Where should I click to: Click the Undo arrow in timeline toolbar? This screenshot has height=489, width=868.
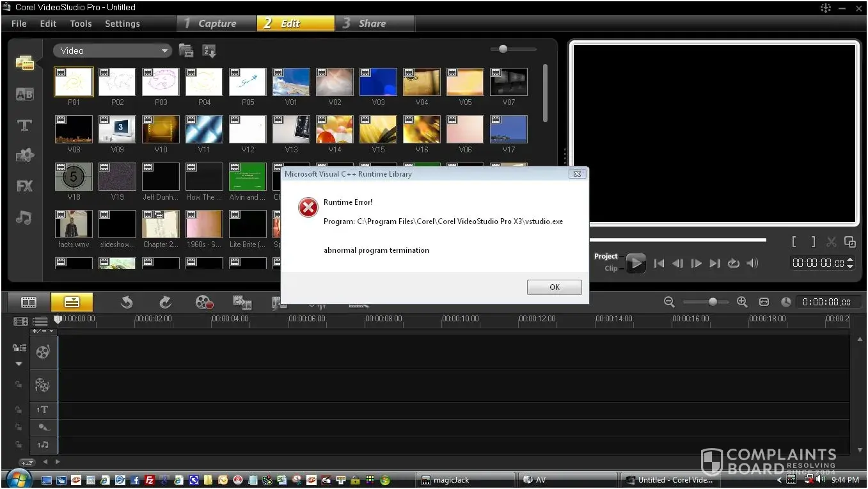click(x=127, y=302)
